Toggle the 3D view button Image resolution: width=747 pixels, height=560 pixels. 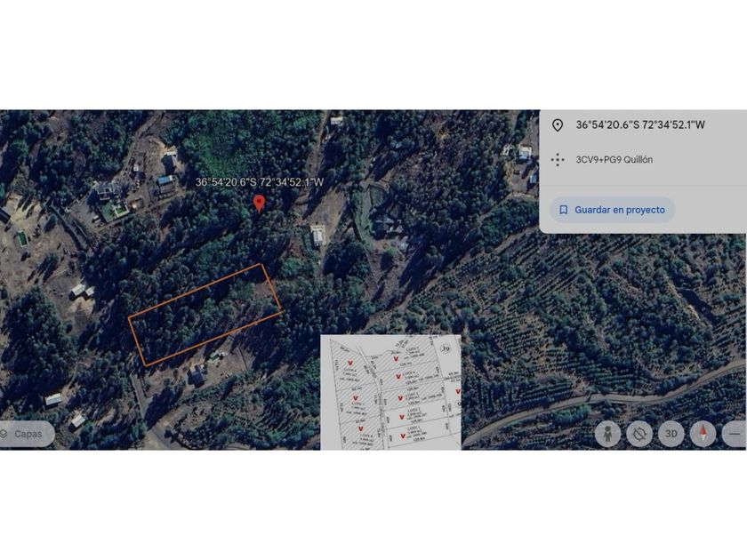pos(671,434)
